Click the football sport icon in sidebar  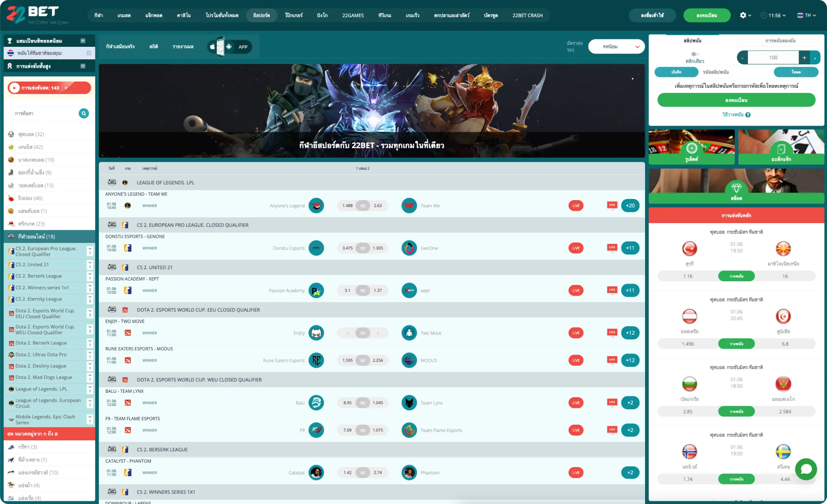[11, 134]
